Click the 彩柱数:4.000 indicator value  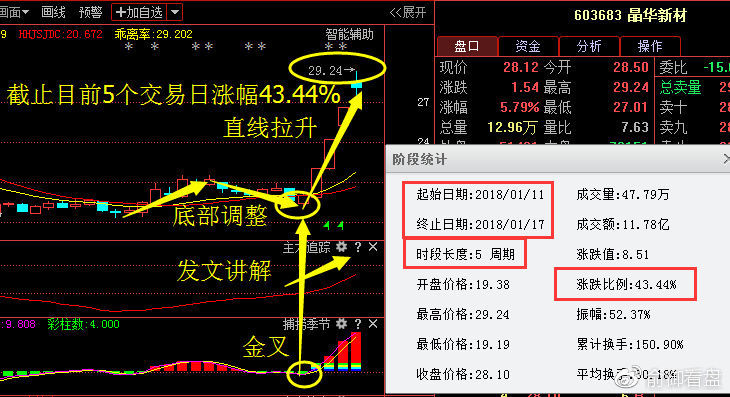tap(83, 324)
